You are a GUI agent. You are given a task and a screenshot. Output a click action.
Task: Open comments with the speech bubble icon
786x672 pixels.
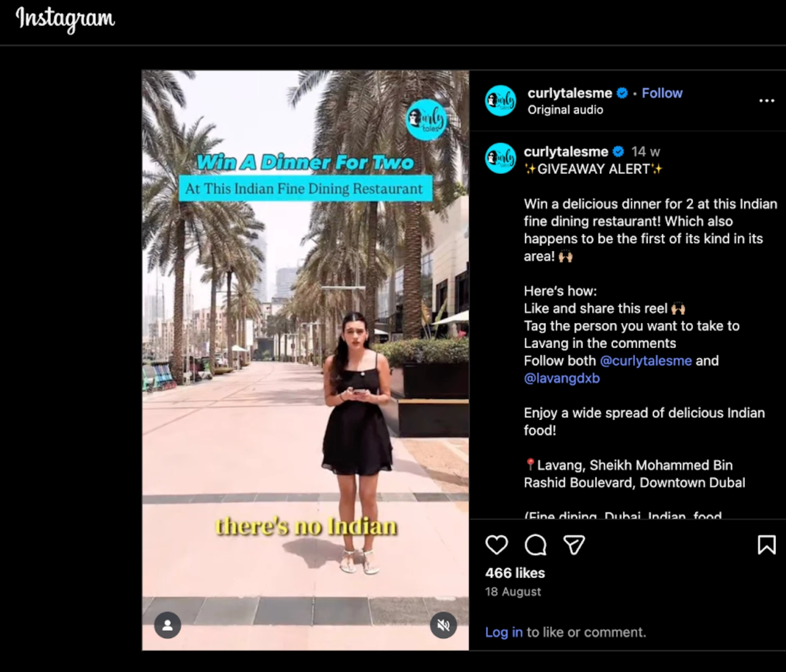point(535,545)
